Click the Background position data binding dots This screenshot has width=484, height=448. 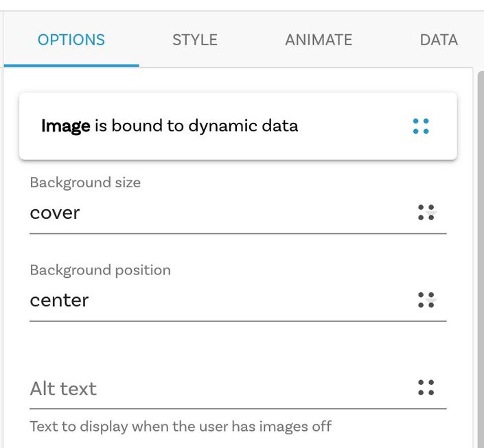click(426, 300)
